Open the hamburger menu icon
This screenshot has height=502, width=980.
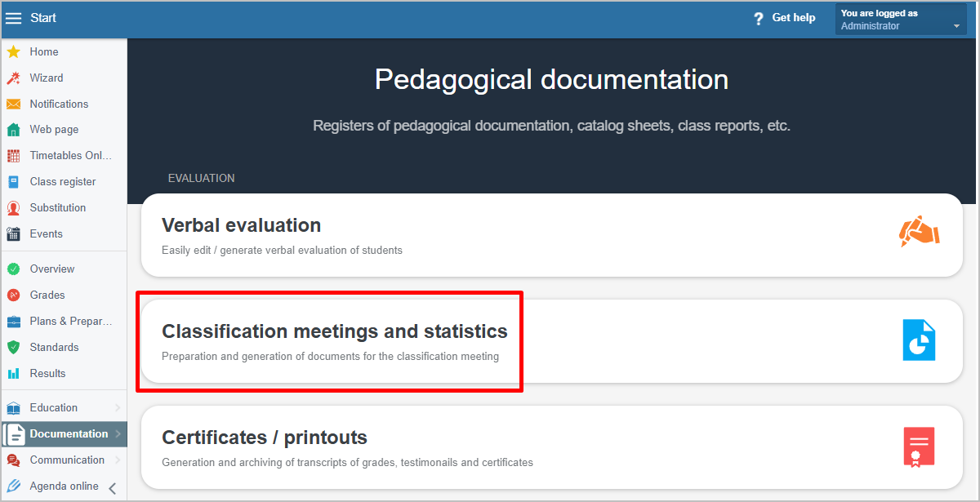click(x=14, y=18)
